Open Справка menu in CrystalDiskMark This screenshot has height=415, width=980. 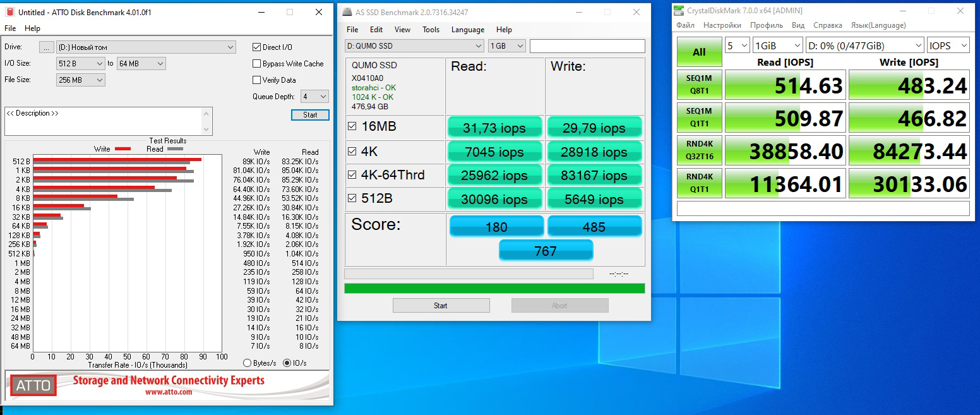coord(828,25)
